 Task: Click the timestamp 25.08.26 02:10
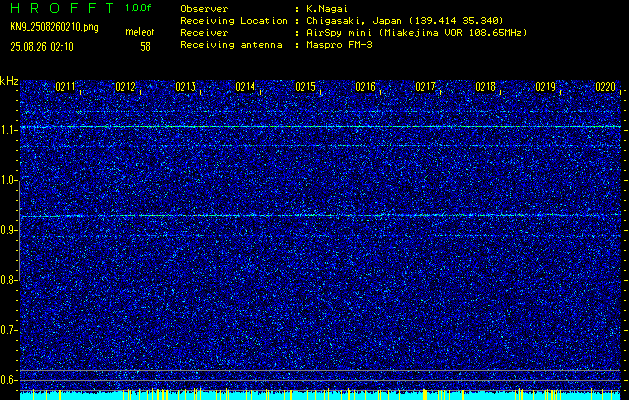[42, 47]
